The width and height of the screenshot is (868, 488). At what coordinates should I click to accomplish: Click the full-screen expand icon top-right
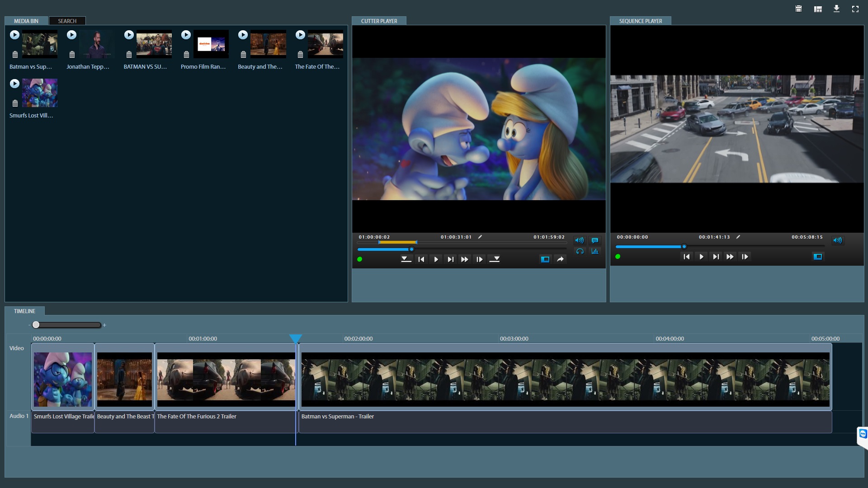(x=855, y=9)
